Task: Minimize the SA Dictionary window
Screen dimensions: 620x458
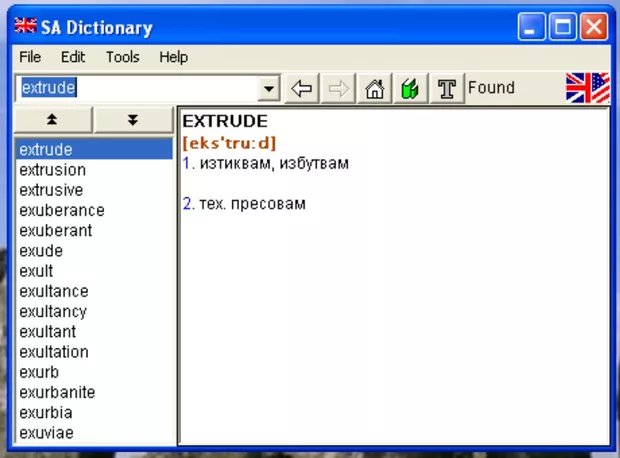Action: click(x=531, y=27)
